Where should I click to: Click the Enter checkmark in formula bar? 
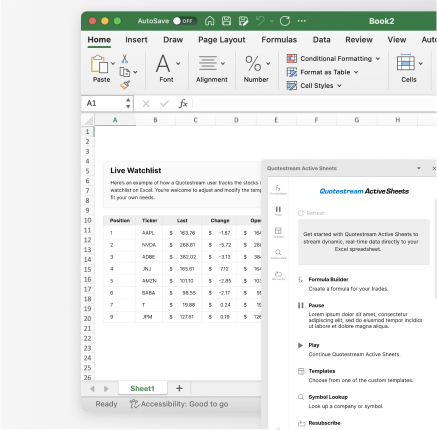pyautogui.click(x=164, y=104)
